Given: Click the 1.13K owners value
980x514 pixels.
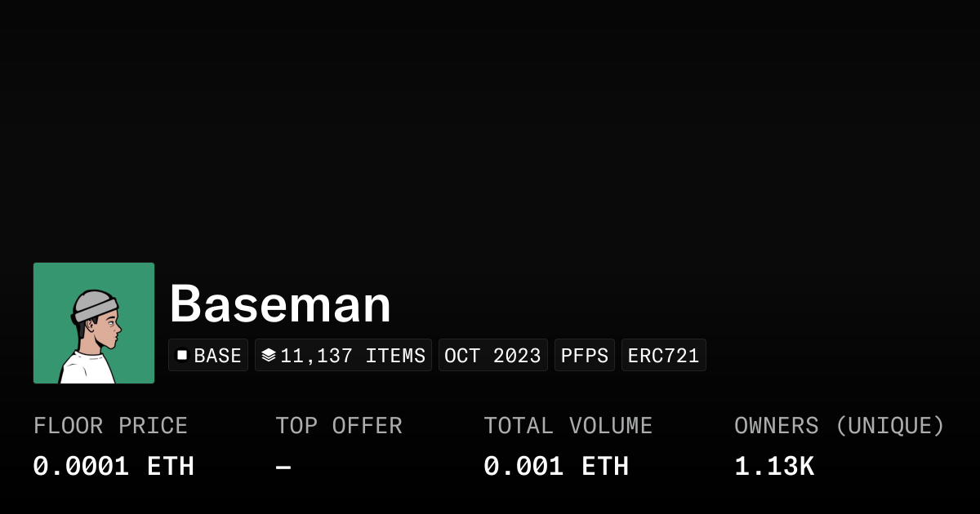Looking at the screenshot, I should coord(774,467).
